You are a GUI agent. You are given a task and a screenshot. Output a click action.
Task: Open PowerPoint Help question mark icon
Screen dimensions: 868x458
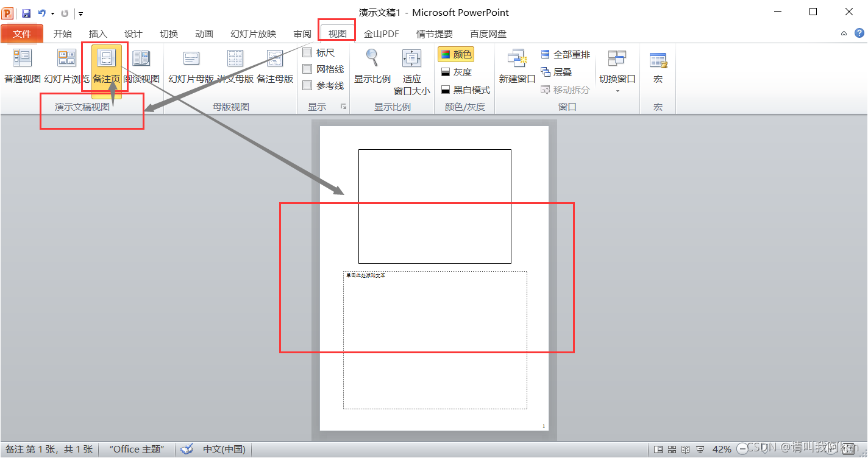(859, 33)
